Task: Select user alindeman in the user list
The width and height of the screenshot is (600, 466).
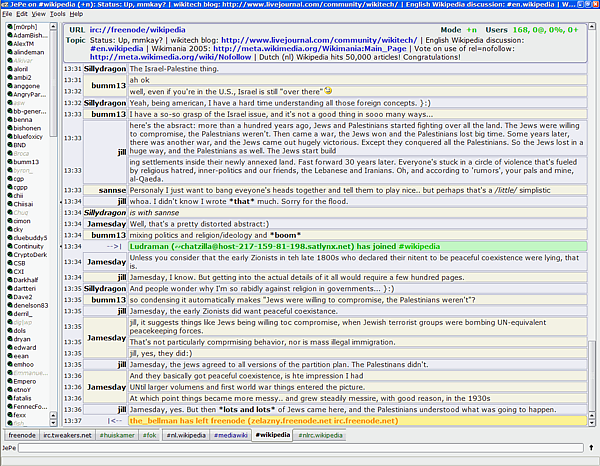Action: [x=28, y=52]
